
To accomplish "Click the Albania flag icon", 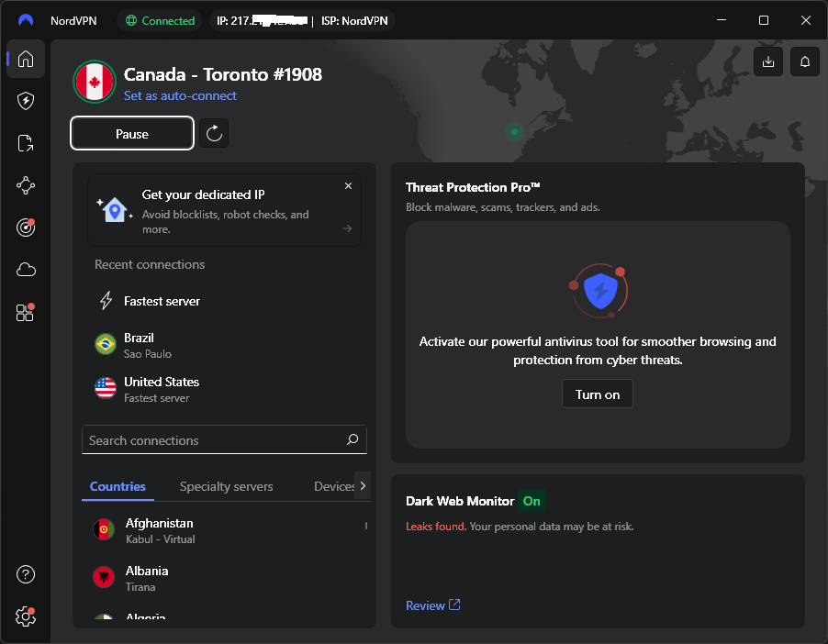I will coord(104,577).
